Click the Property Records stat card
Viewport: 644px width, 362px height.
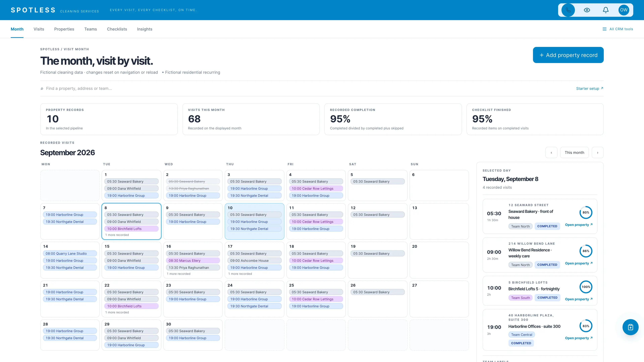(x=109, y=119)
